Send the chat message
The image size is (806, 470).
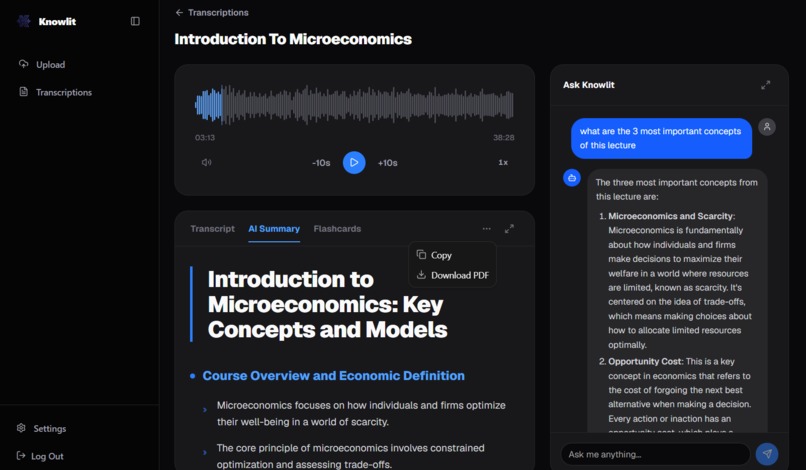coord(767,454)
